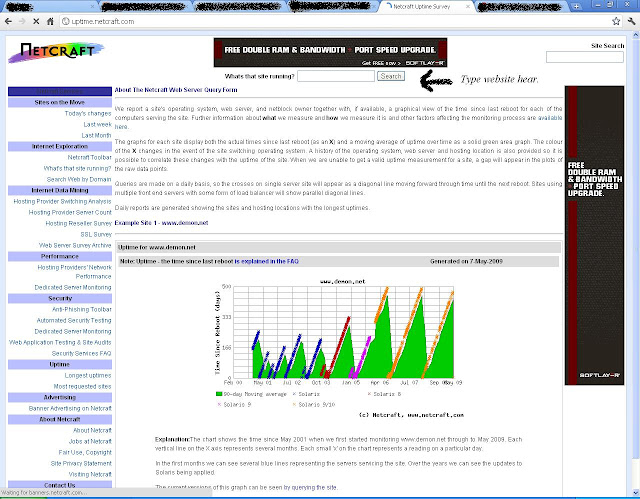Click the page scrollbar up arrow
This screenshot has width=640, height=499.
coord(635,36)
